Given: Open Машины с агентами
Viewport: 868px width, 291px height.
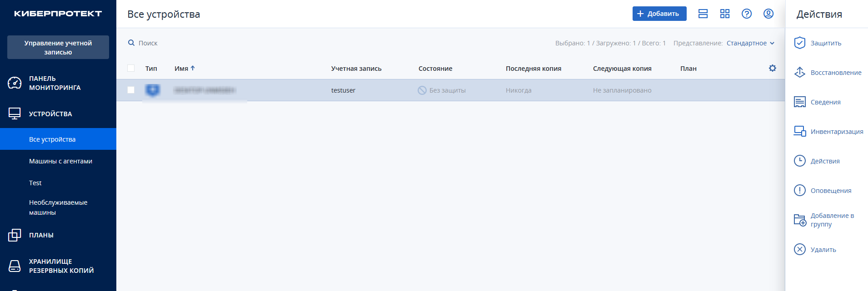Looking at the screenshot, I should pos(60,161).
